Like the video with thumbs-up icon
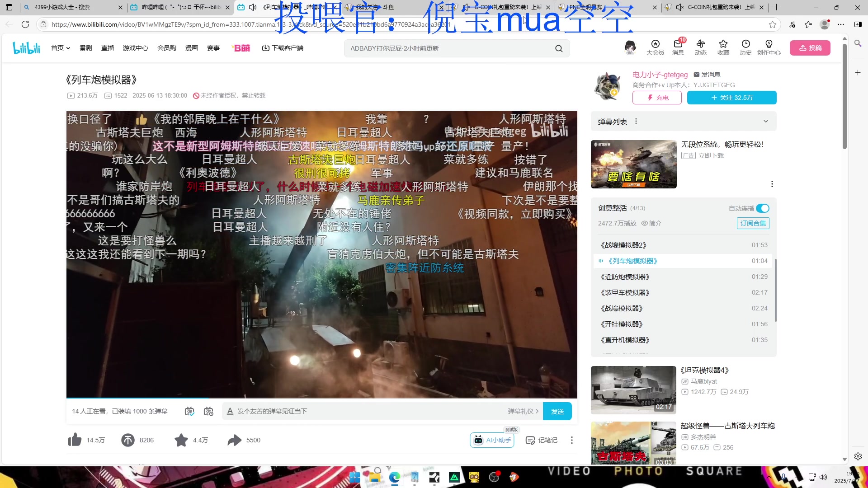 75,440
